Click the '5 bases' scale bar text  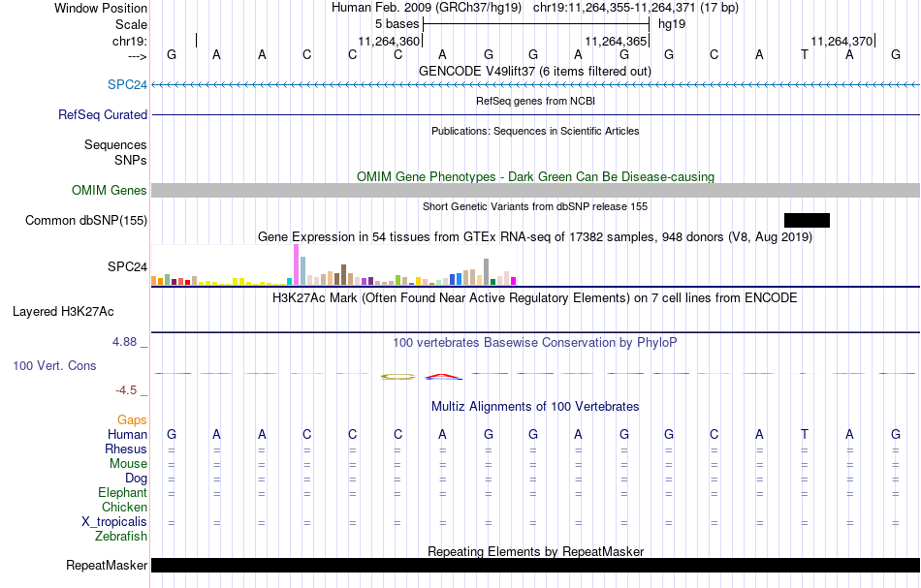(x=397, y=24)
